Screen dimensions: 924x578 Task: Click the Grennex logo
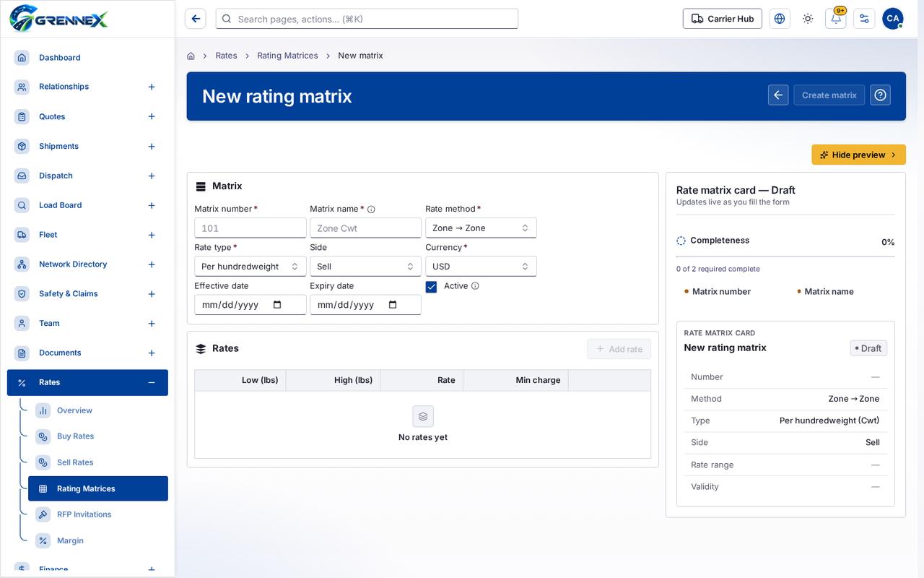pos(58,18)
